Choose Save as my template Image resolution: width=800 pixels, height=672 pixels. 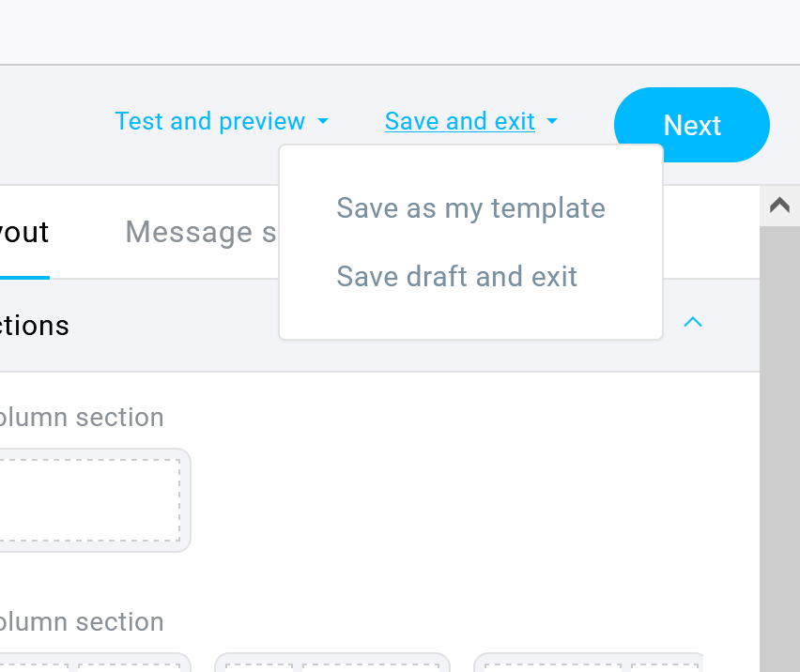[x=470, y=207]
